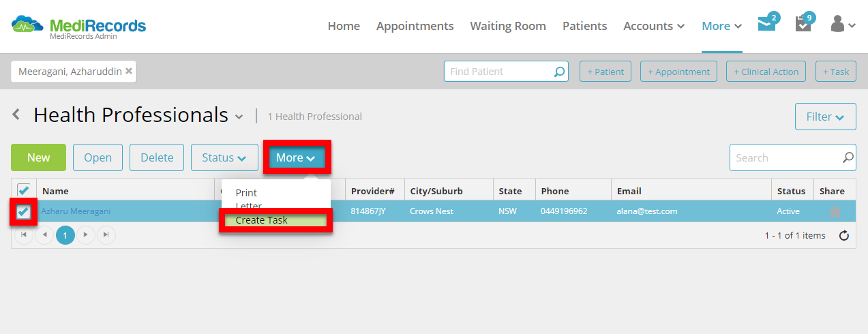
Task: Toggle the select-all checkbox in the table header
Action: pyautogui.click(x=23, y=190)
